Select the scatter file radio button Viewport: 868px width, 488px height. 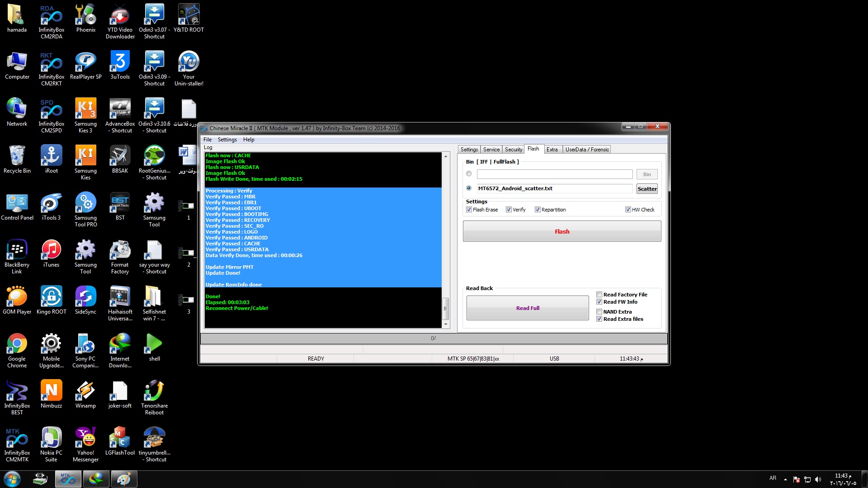[x=469, y=188]
